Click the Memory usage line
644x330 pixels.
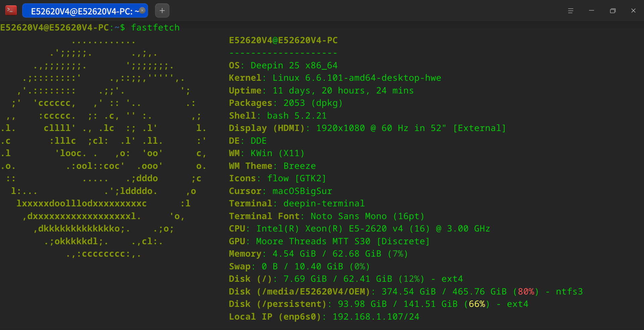[318, 254]
